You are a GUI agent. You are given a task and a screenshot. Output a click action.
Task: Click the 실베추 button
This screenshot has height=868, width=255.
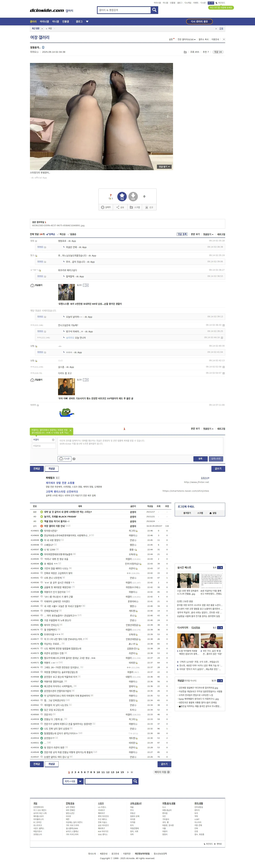click(106, 207)
